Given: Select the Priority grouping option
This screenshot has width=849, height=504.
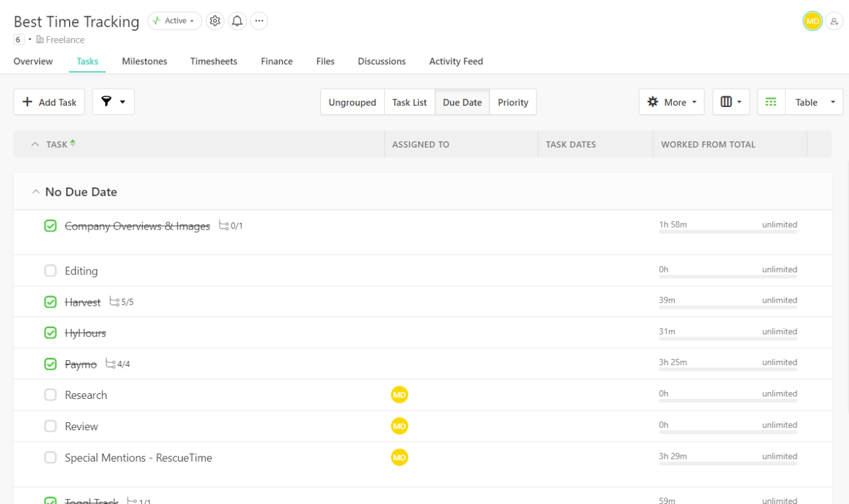Looking at the screenshot, I should pos(512,101).
